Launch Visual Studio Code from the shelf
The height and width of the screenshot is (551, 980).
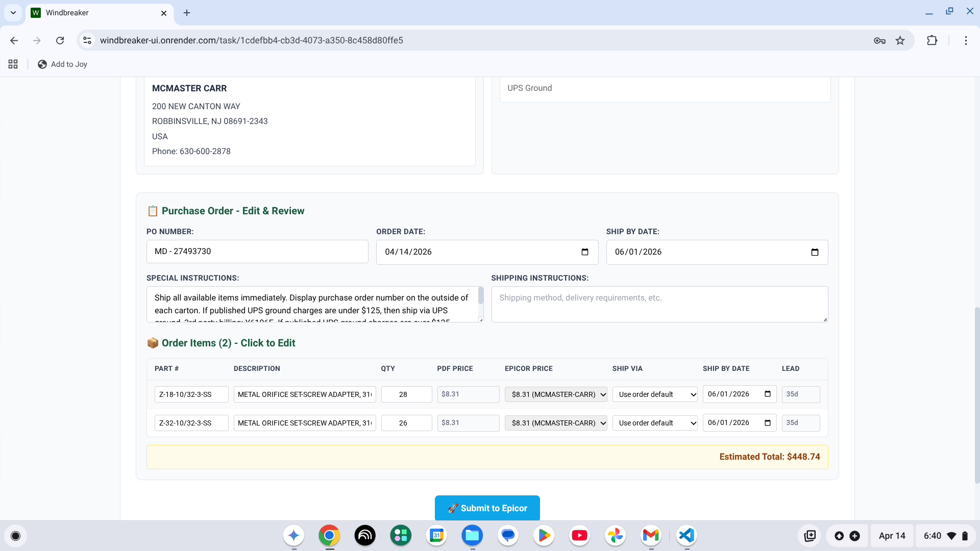(x=687, y=536)
